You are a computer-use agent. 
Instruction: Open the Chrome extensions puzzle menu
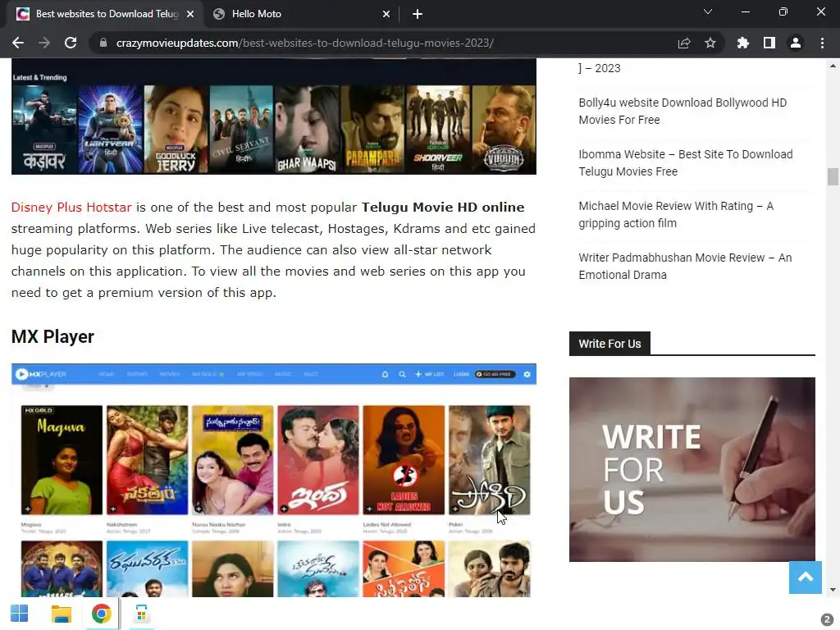tap(743, 43)
